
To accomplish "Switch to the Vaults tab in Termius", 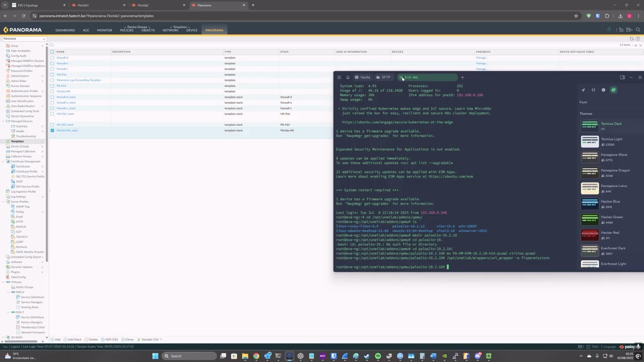I will 362,77.
